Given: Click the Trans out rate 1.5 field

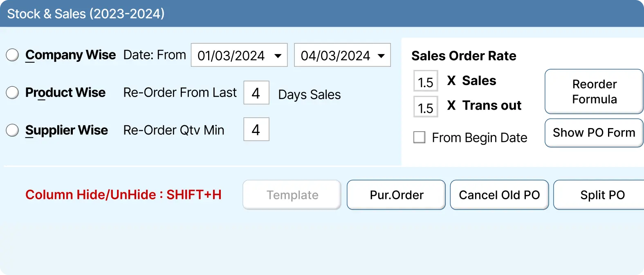Looking at the screenshot, I should point(425,107).
